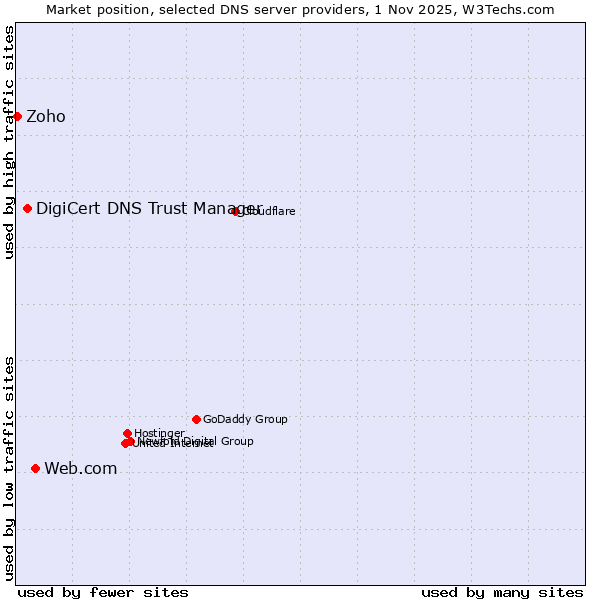Select the GoDaddy Group data point
Viewport: 600px width, 600px height.
pos(196,419)
